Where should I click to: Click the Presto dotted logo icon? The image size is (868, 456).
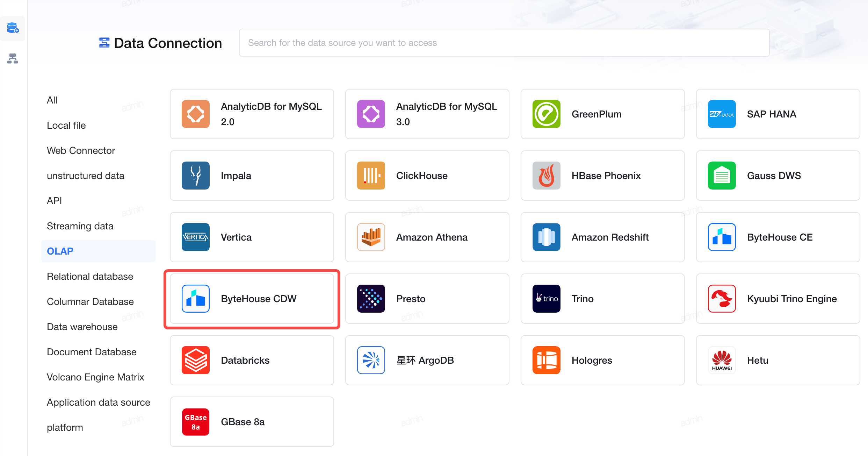(x=371, y=299)
